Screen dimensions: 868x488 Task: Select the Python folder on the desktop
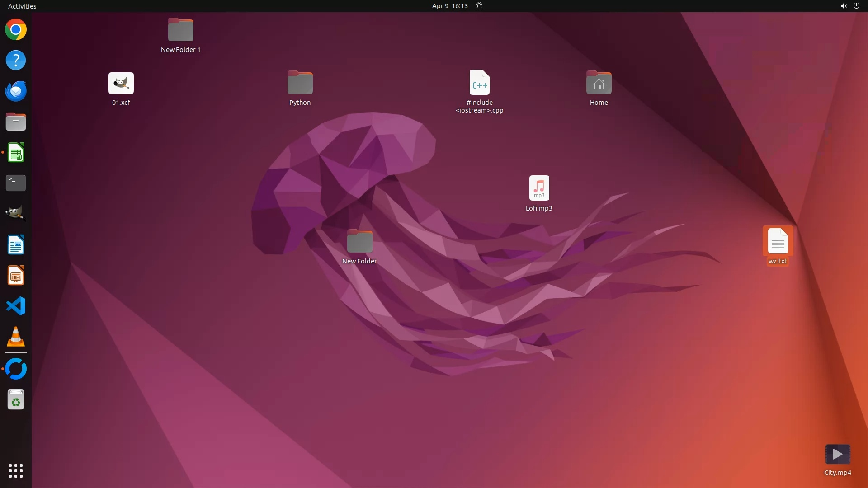(x=300, y=83)
